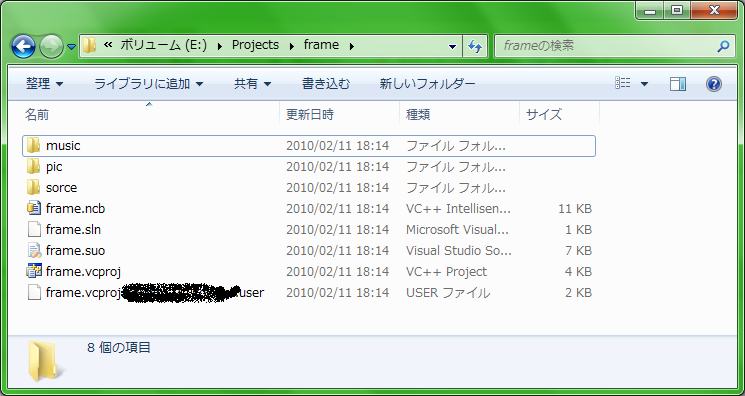This screenshot has width=745, height=396.
Task: Create folder with 新しいフォルダー
Action: click(428, 84)
